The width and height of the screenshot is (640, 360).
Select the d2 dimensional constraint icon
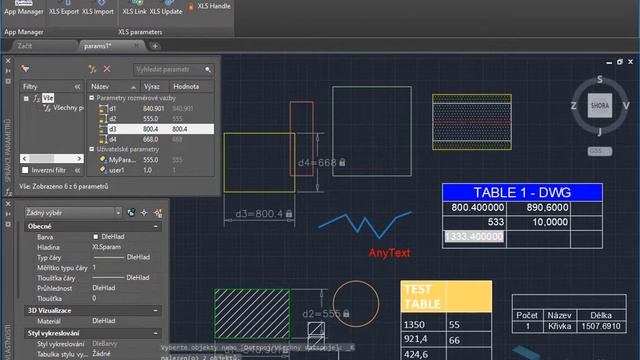[x=103, y=119]
